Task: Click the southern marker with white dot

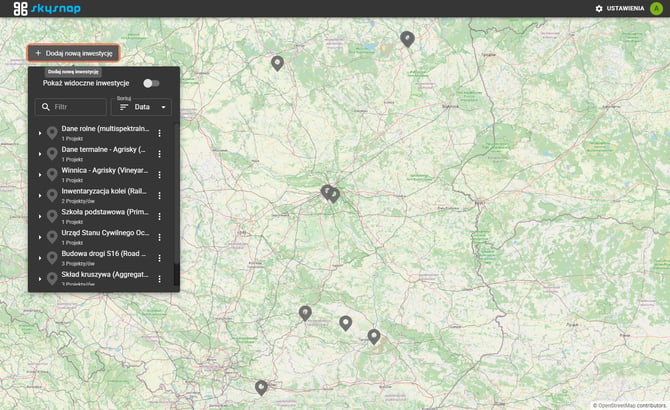Action: tap(346, 323)
